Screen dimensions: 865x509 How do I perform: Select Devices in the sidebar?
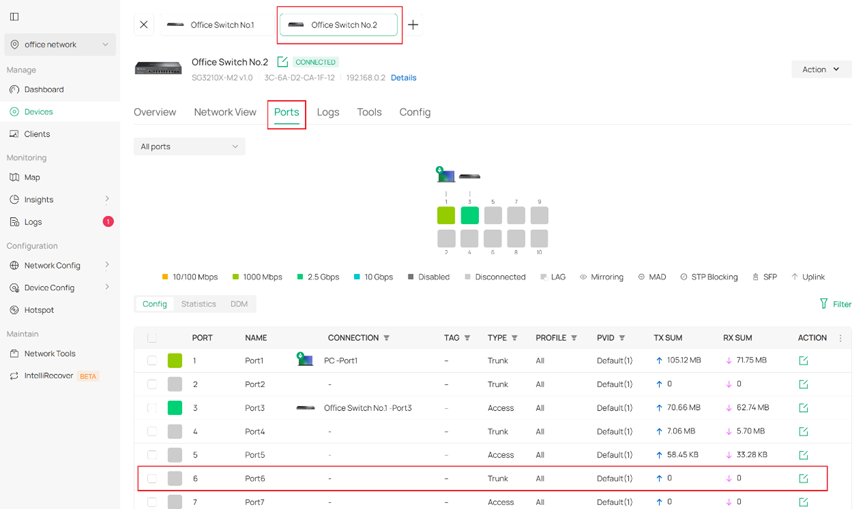tap(38, 112)
